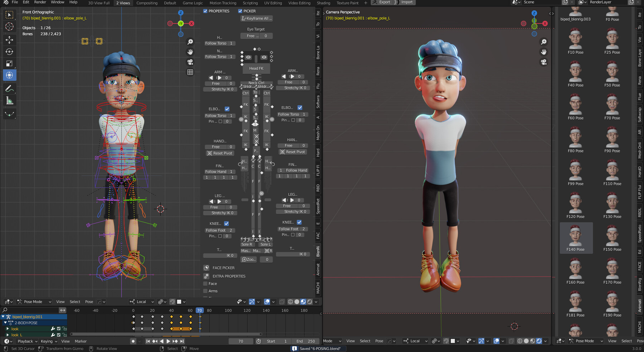The width and height of the screenshot is (644, 352).
Task: Click the Sole L picker button
Action: click(265, 245)
